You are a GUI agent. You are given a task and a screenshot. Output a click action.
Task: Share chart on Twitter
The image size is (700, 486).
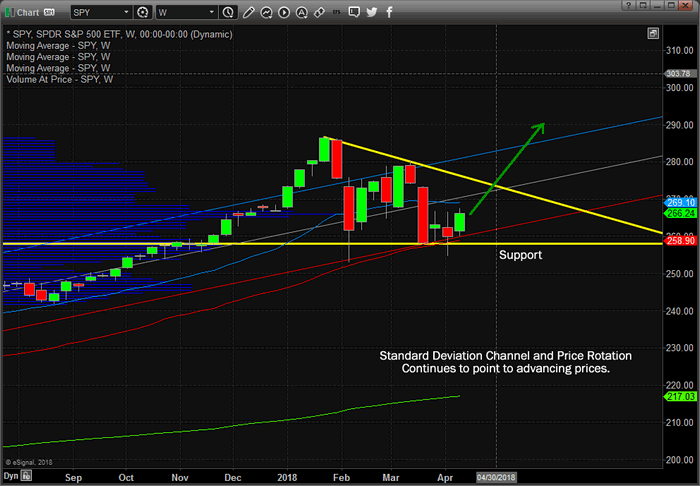[x=371, y=12]
